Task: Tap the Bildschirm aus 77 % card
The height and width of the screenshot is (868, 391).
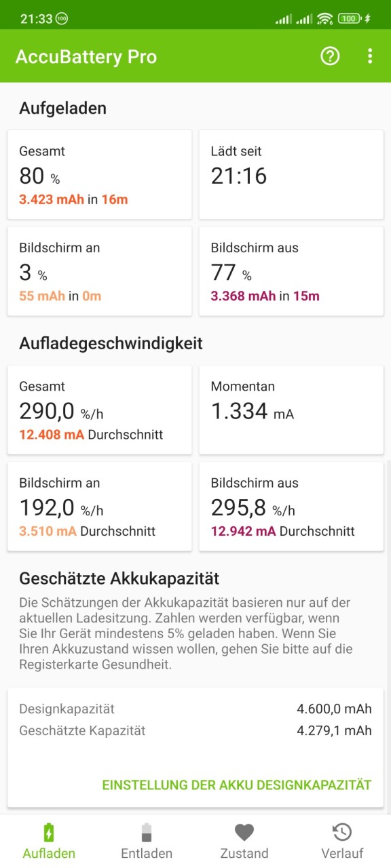Action: (291, 271)
